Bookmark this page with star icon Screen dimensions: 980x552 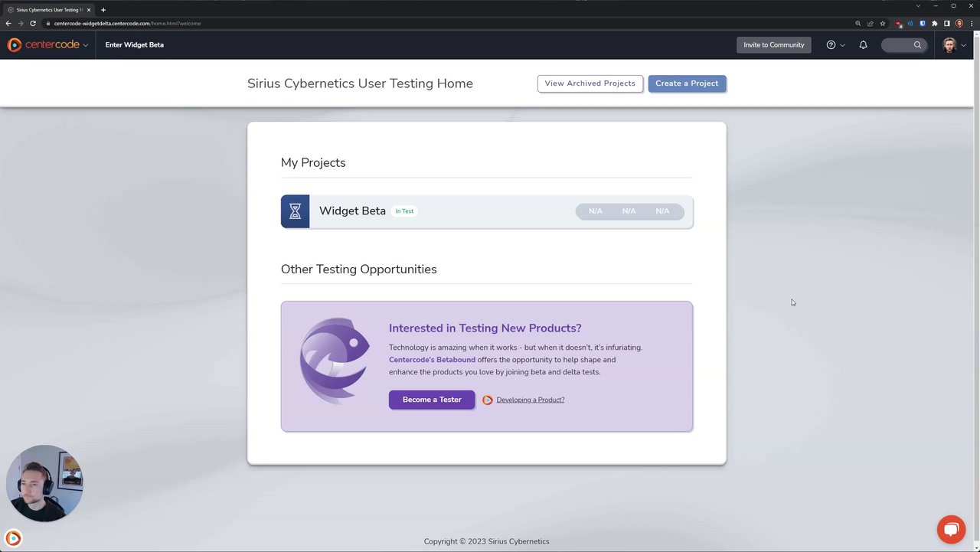882,24
